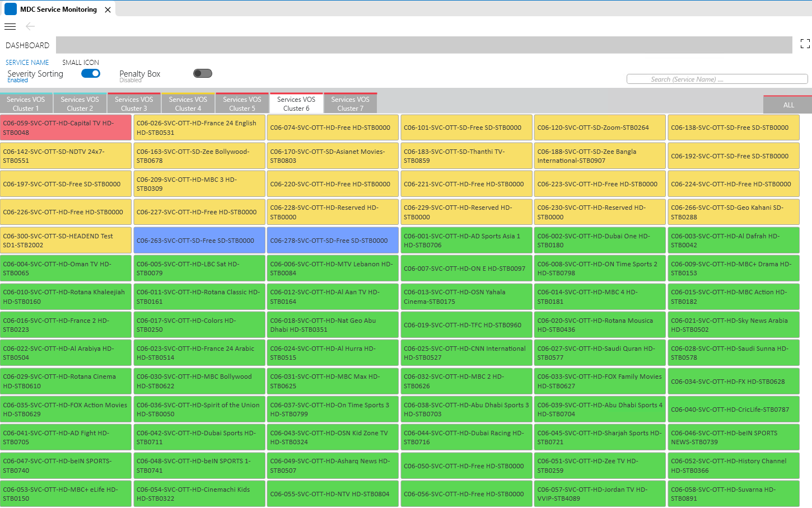Screen dimensions: 812x508
Task: Select the TFC HD-STB0960 tile
Action: pyautogui.click(x=466, y=325)
